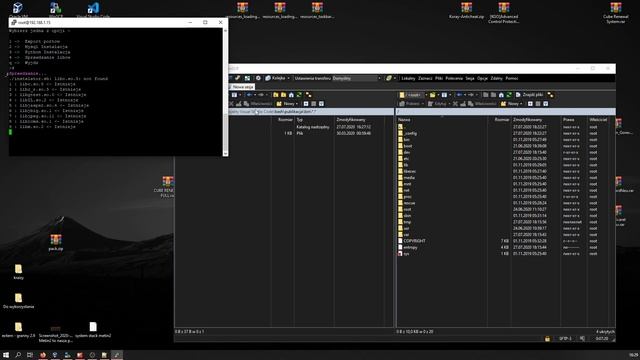This screenshot has height=360, width=640.
Task: Click the local path address field
Action: pos(311,111)
